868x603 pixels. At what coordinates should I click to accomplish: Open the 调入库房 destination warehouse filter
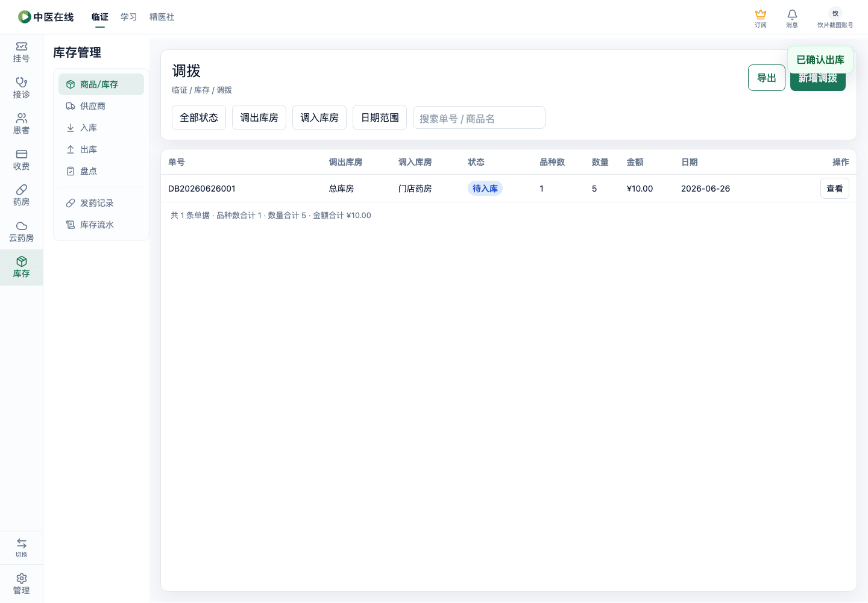[x=319, y=117]
